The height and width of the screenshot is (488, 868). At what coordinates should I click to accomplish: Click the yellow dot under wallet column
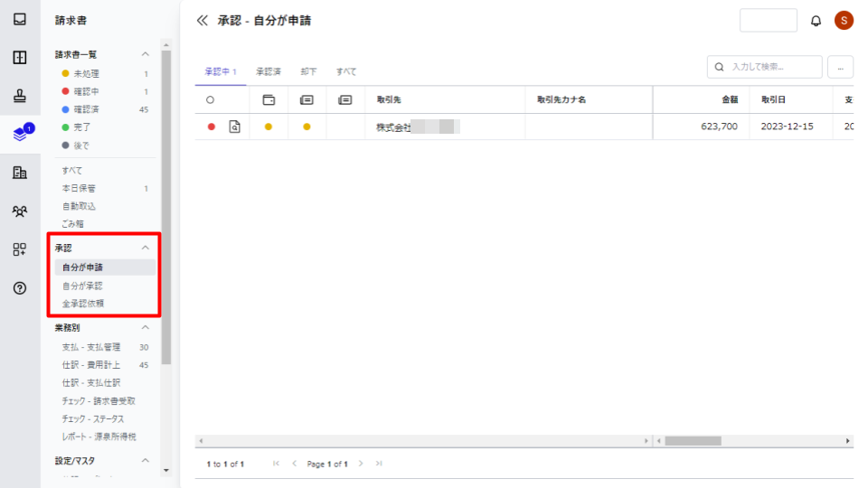(x=269, y=127)
